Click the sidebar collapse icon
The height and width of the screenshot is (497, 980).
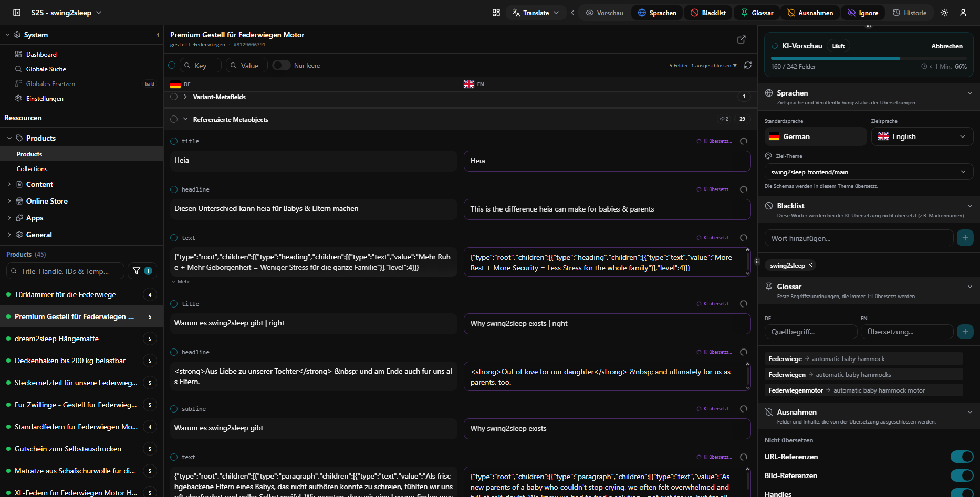(17, 13)
